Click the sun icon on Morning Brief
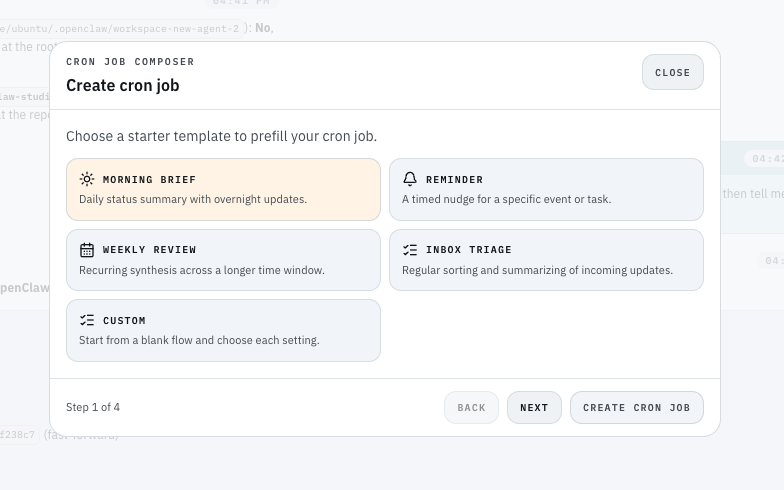The height and width of the screenshot is (490, 784). (x=86, y=179)
